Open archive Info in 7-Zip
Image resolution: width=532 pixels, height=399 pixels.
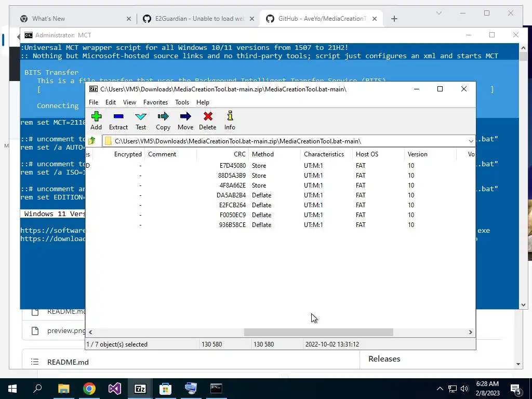tap(230, 121)
